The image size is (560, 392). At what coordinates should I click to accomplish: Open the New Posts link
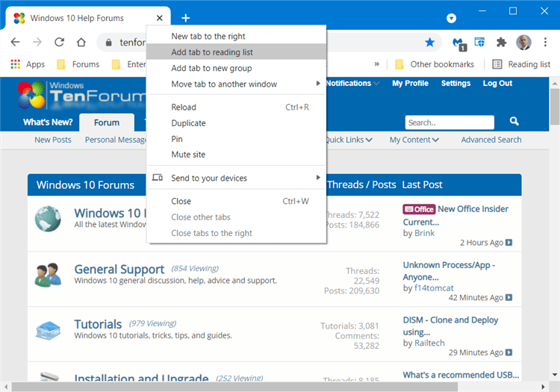pos(53,140)
